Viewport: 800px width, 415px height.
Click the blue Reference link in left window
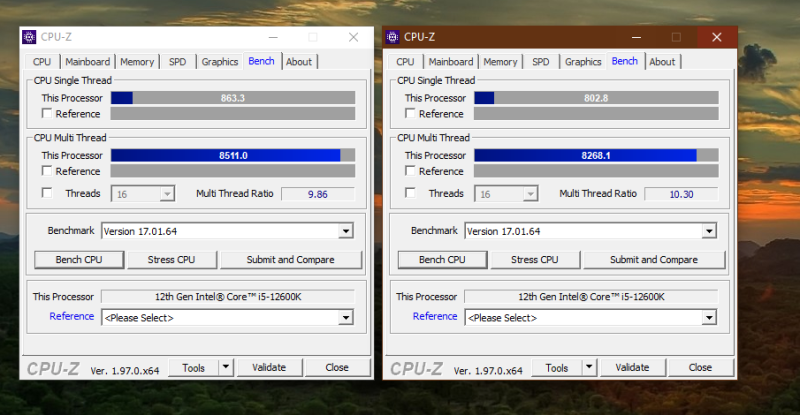click(71, 316)
